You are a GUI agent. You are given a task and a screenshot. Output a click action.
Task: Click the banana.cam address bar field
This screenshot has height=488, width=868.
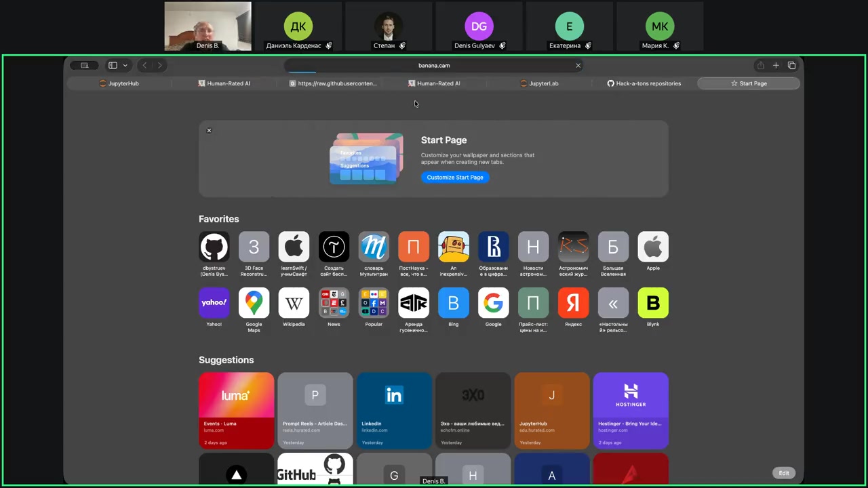pos(434,66)
